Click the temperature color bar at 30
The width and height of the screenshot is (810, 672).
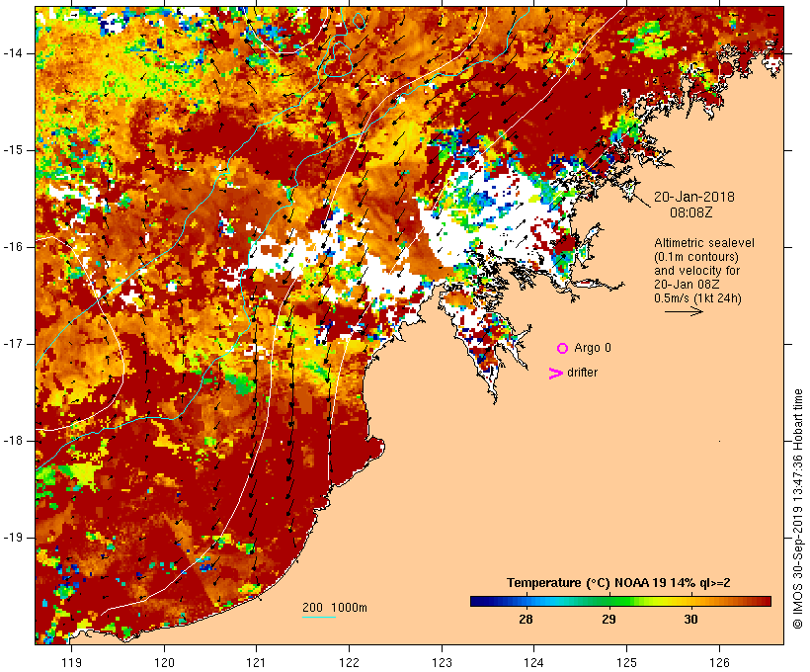pyautogui.click(x=691, y=601)
